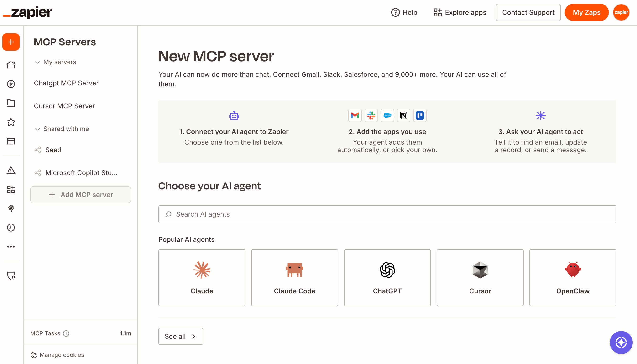
Task: Click the Search AI agents field
Action: click(387, 214)
